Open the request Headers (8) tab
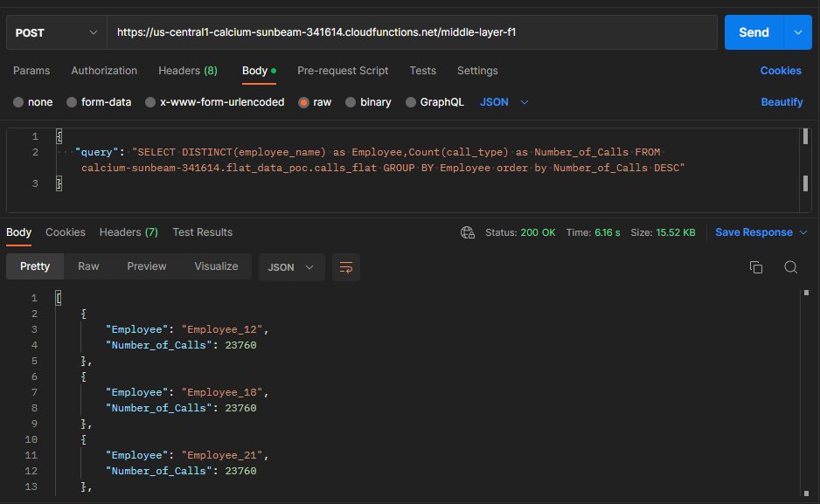 pyautogui.click(x=188, y=71)
